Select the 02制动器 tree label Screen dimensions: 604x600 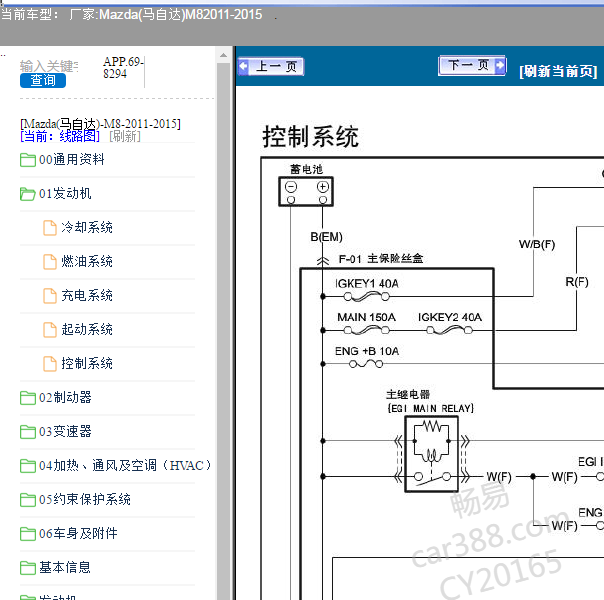coord(65,397)
